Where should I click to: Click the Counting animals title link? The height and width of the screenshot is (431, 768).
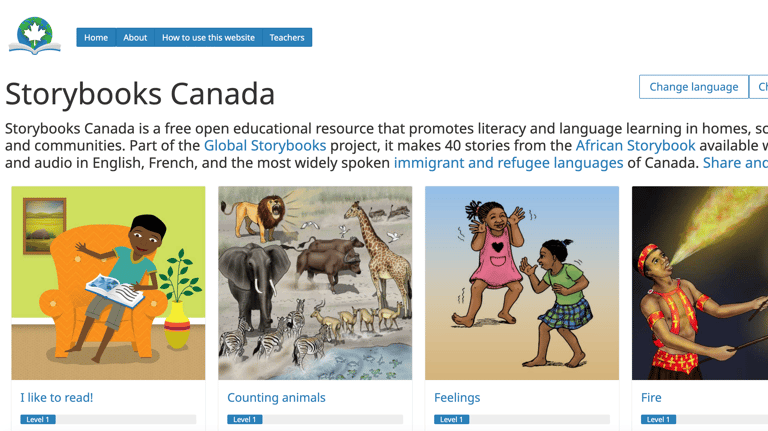[x=276, y=397]
